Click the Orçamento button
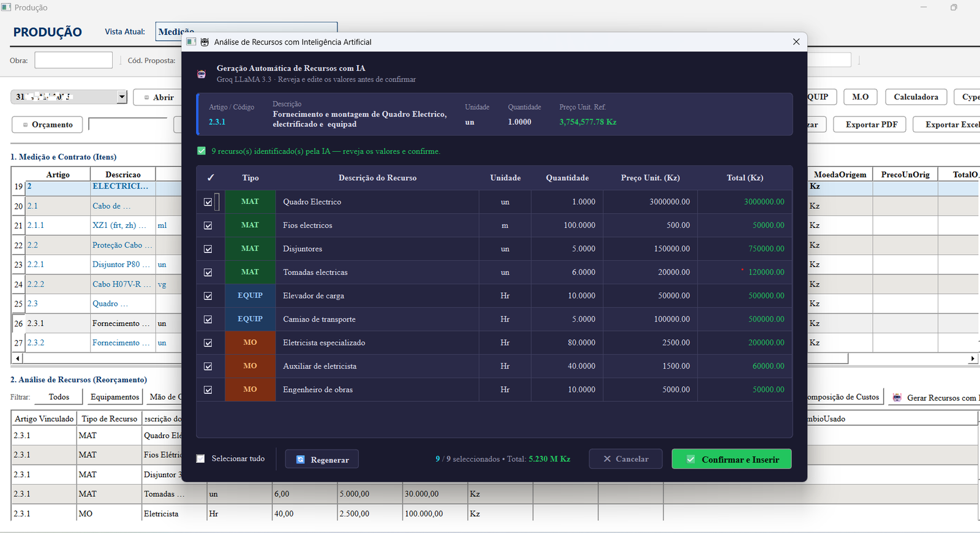Screen dimensions: 980x533 pyautogui.click(x=48, y=124)
